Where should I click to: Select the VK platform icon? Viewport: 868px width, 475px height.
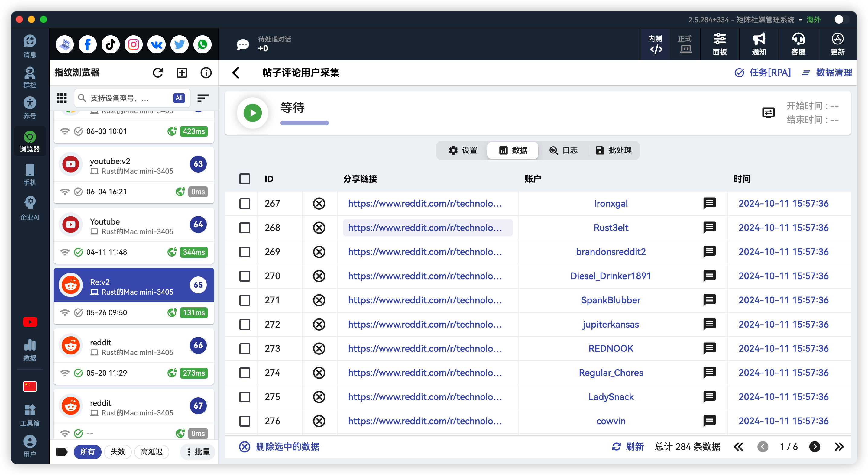pyautogui.click(x=156, y=44)
